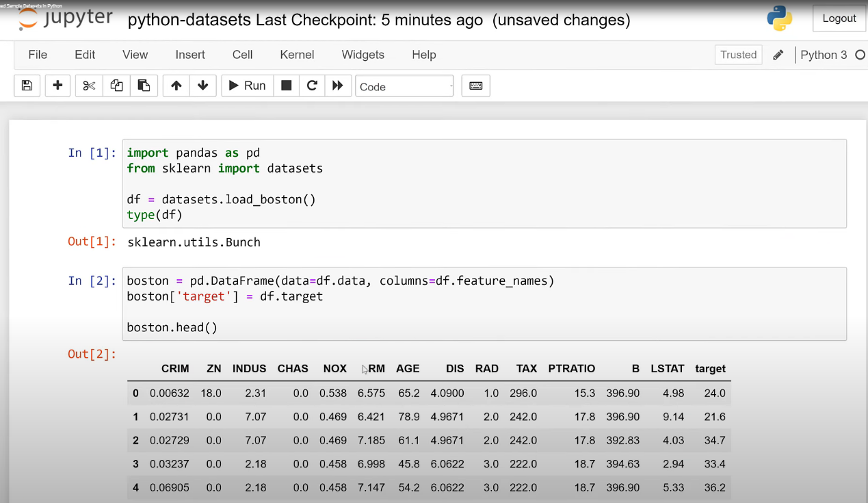Open the View menu
The height and width of the screenshot is (503, 868).
pyautogui.click(x=135, y=55)
